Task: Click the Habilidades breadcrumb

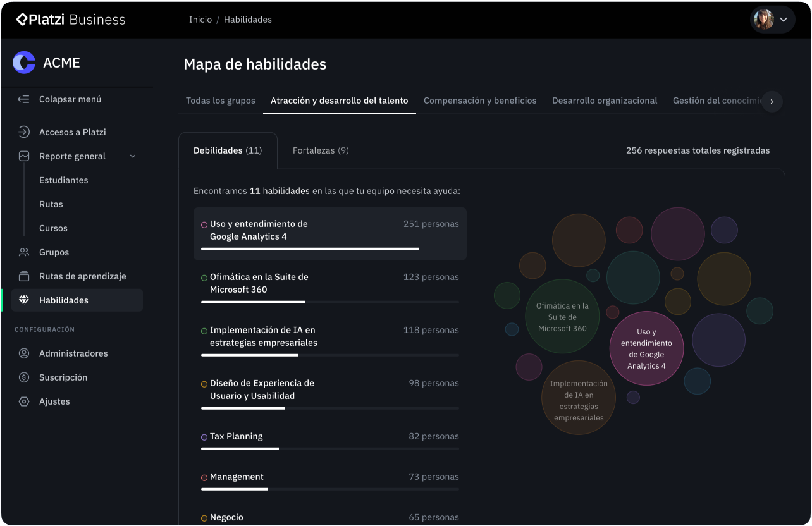Action: 248,20
